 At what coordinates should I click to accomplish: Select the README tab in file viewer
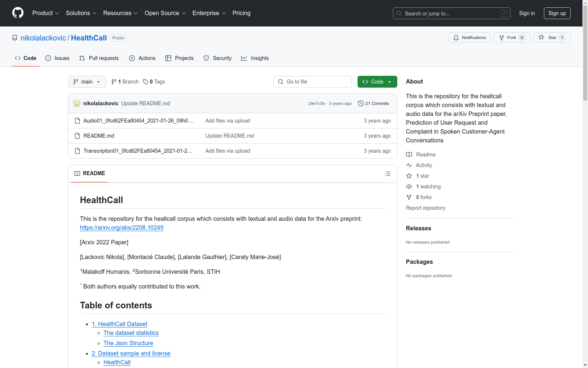[x=90, y=173]
